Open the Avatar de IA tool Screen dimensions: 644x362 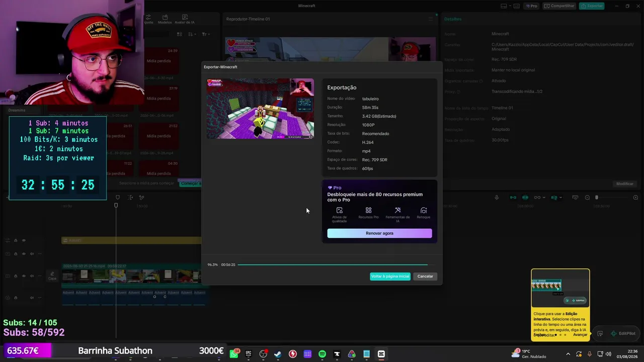click(x=184, y=19)
